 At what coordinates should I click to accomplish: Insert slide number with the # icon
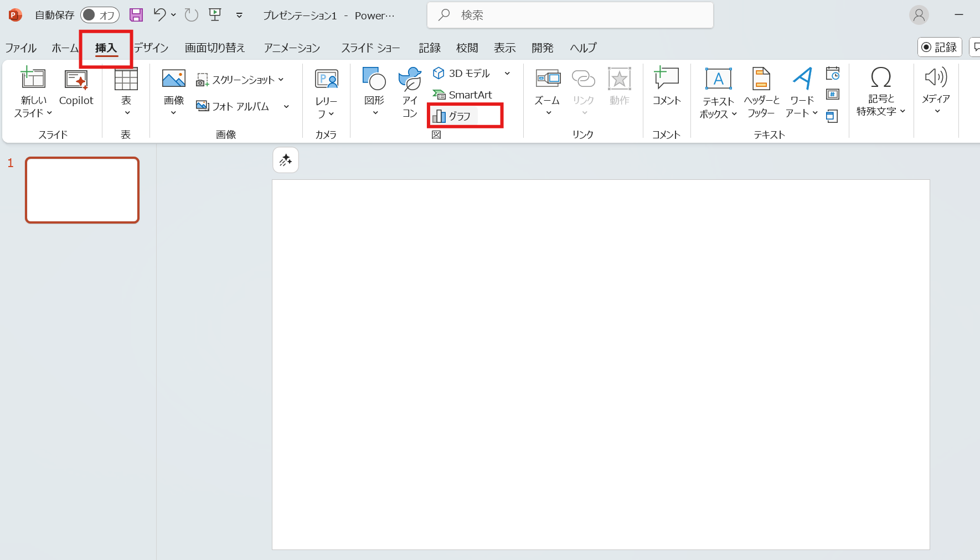833,94
